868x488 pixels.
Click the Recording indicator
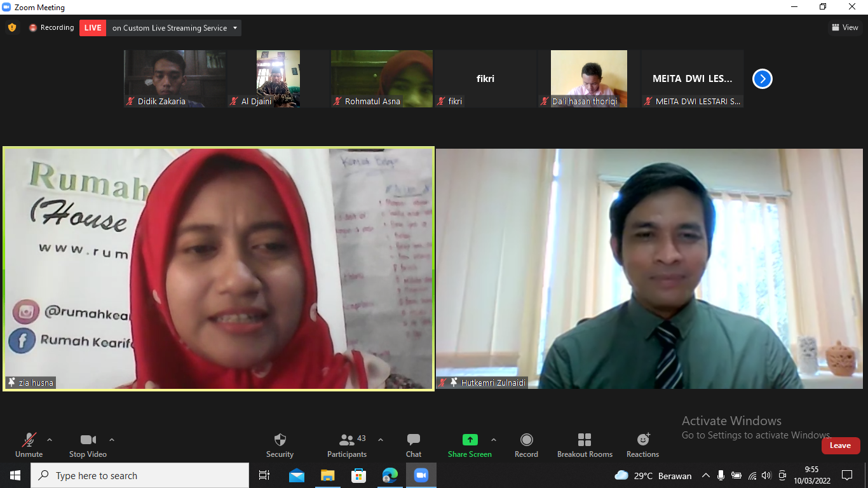point(51,27)
